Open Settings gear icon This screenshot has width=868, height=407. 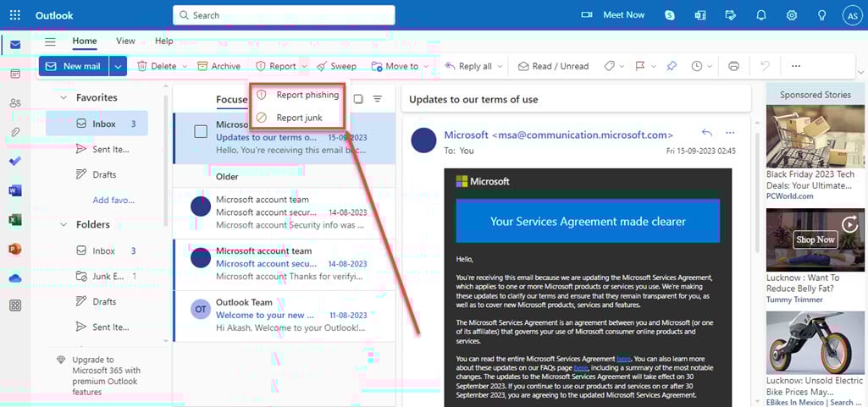[x=792, y=15]
